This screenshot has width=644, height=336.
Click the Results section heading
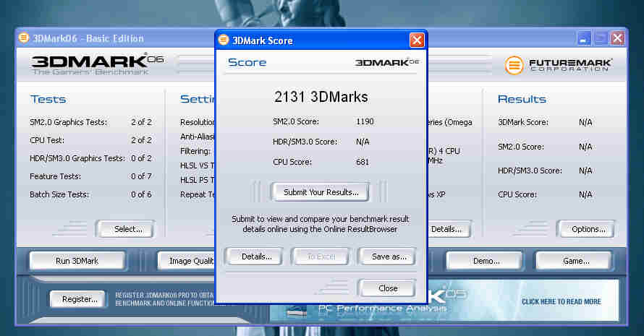click(522, 99)
